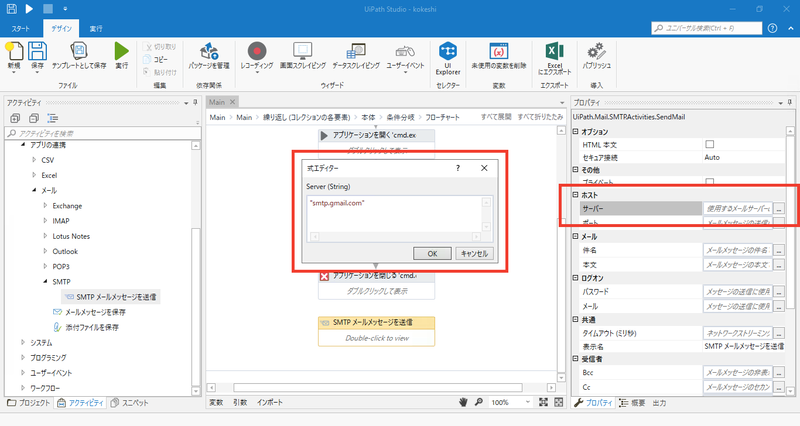Confirm expression editor with OK

[x=432, y=254]
